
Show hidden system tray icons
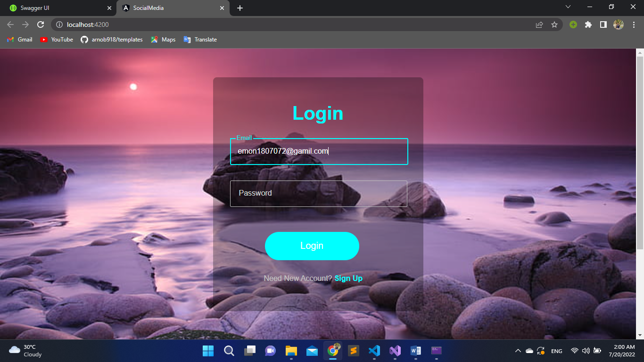518,351
